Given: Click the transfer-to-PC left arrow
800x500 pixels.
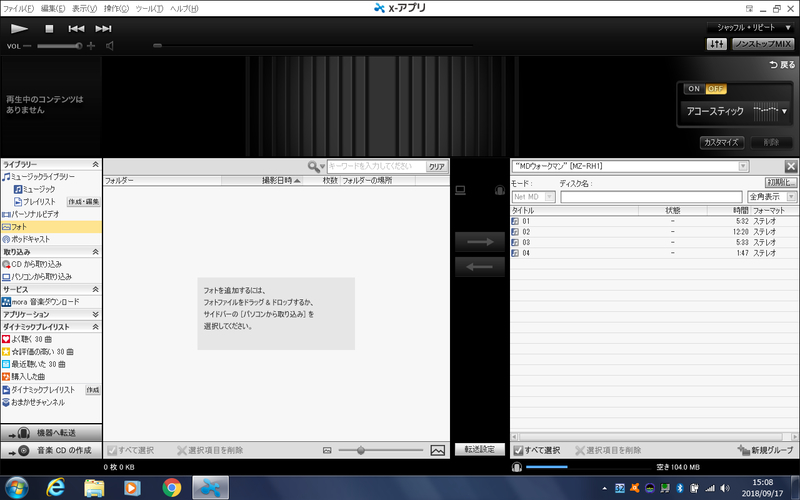Looking at the screenshot, I should point(480,267).
